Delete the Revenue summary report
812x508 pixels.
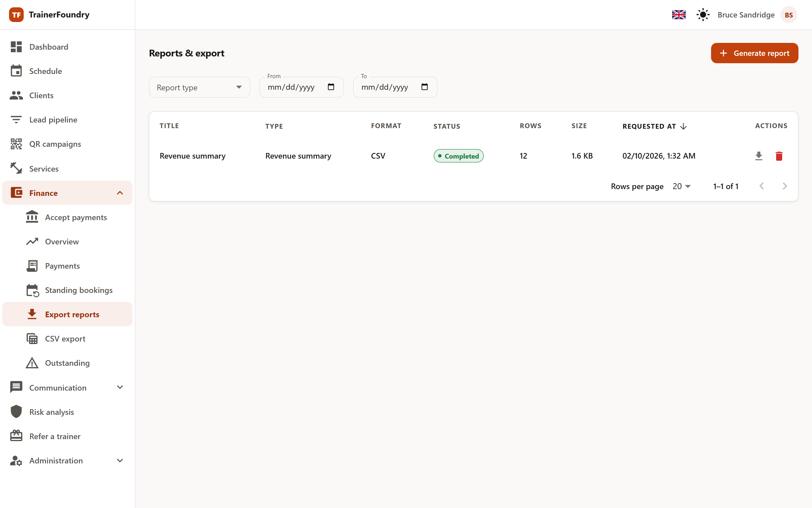[779, 156]
